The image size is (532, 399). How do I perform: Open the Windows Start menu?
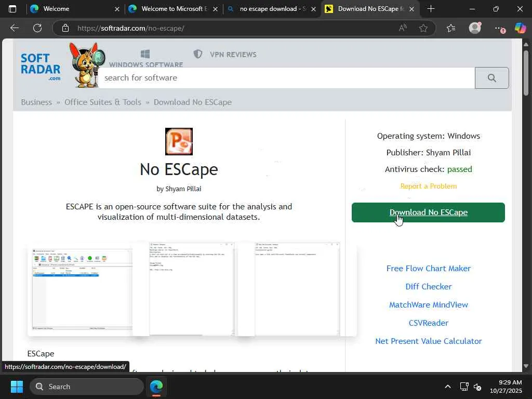17,387
